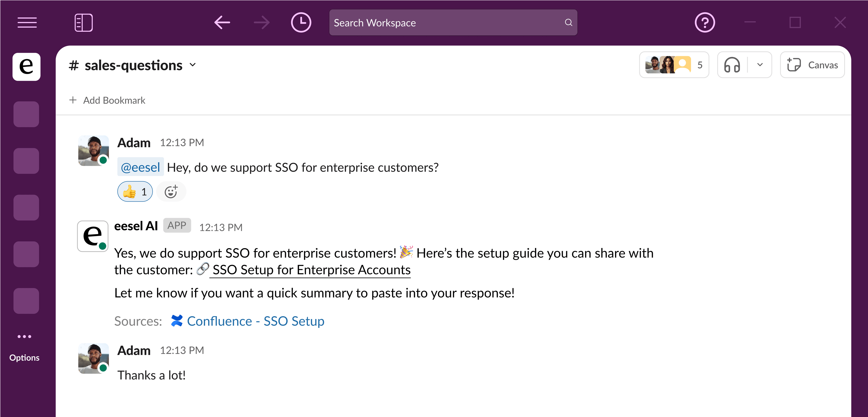Start a huddle with headphones icon
This screenshot has height=417, width=868.
coord(732,65)
